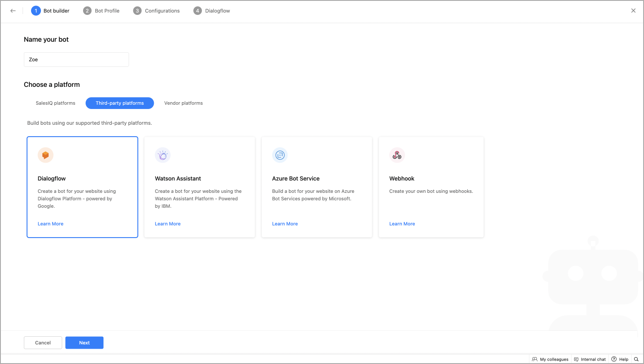This screenshot has height=364, width=644.
Task: Open Learn More link for Watson Assistant
Action: click(x=168, y=224)
